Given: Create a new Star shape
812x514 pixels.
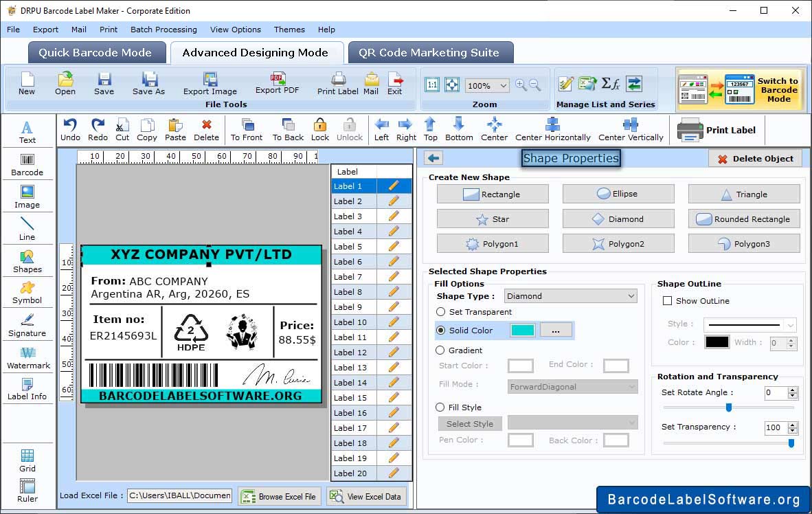Looking at the screenshot, I should (x=493, y=219).
